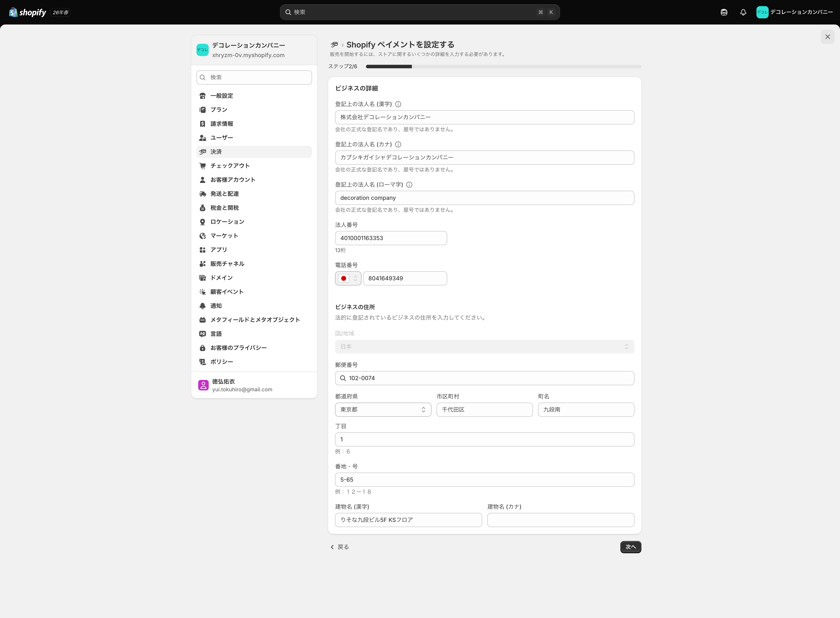Go to 税金と関税 settings
This screenshot has width=840, height=618.
[254, 208]
